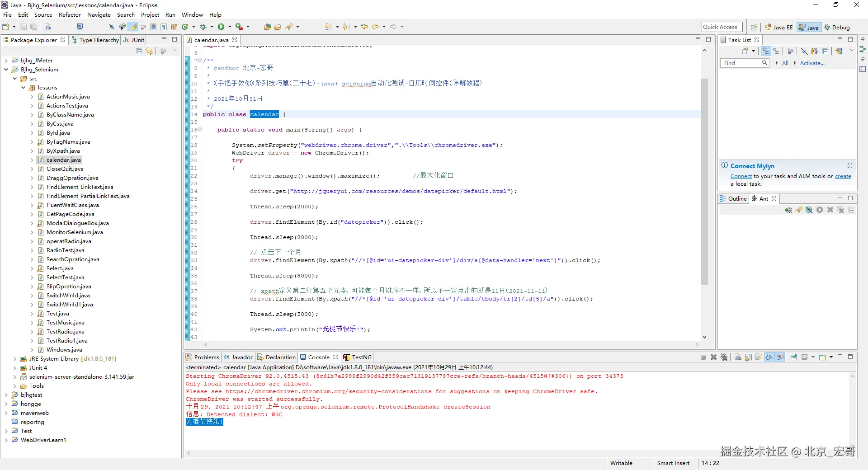The height and width of the screenshot is (470, 868).
Task: Click the Connect link in Mylyn panel
Action: coord(741,177)
